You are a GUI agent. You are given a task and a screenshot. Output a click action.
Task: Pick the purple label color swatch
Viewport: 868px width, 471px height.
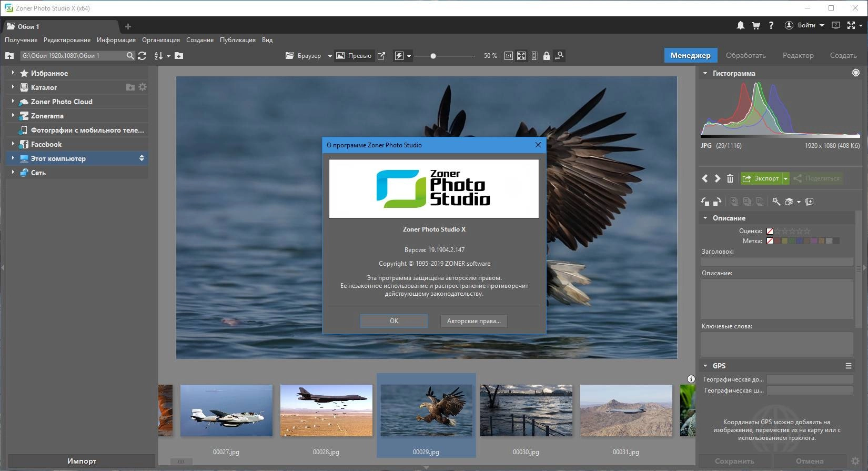[x=814, y=241]
